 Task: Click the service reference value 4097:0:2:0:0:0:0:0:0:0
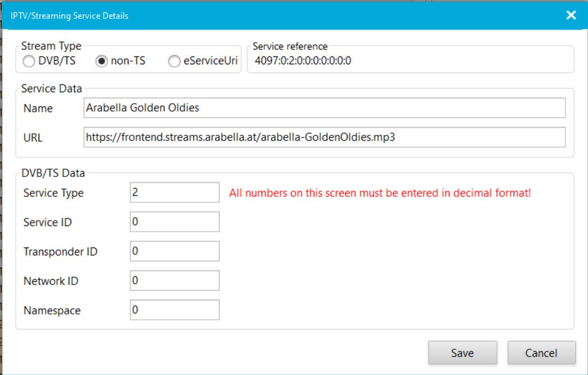303,61
